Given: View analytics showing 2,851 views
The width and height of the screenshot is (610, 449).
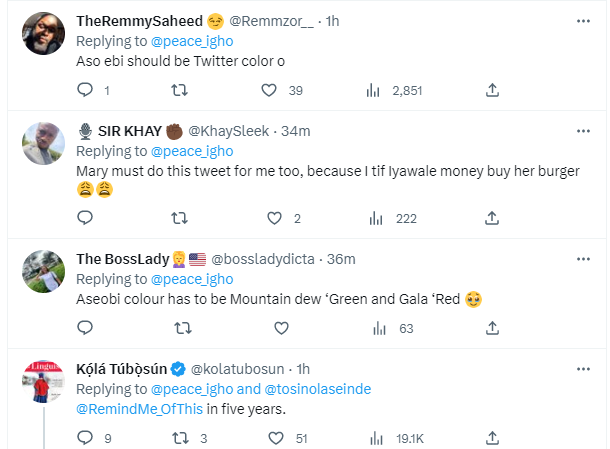Looking at the screenshot, I should [374, 91].
